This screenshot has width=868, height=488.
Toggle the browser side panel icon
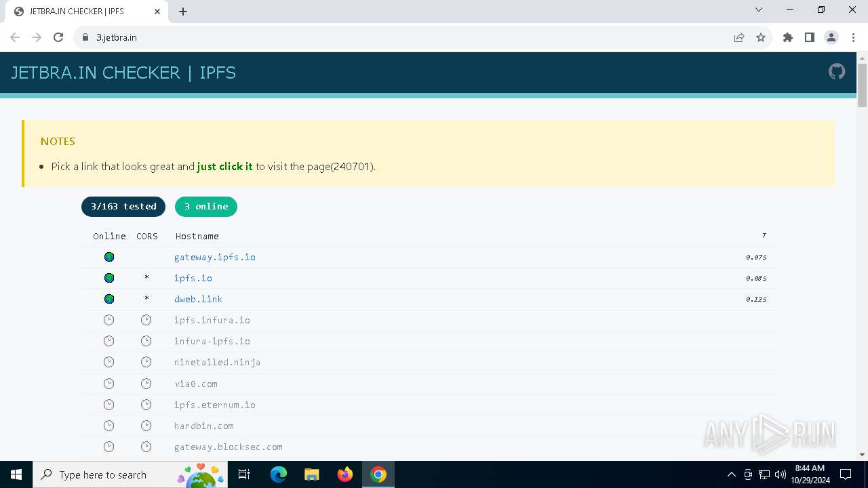pos(810,37)
